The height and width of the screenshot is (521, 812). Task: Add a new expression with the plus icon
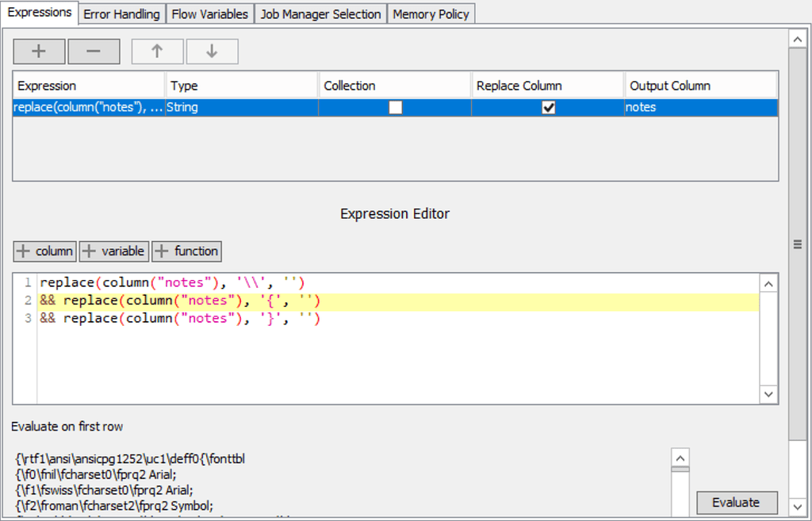[x=38, y=51]
